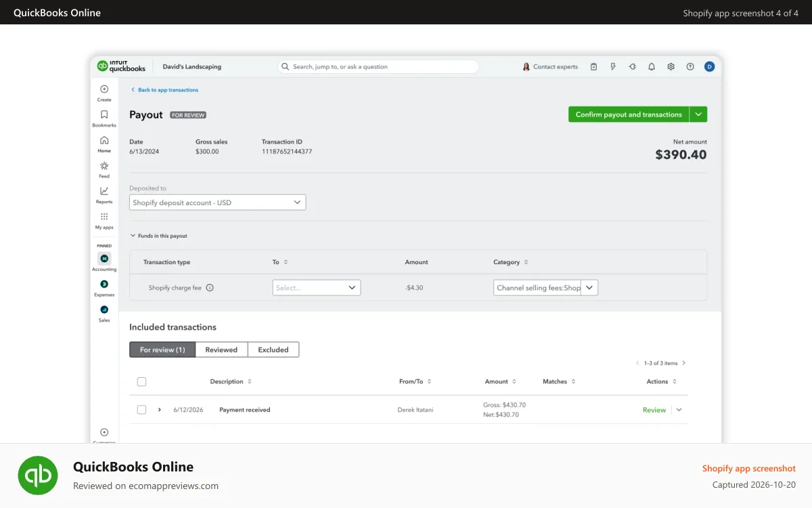Click the payout date 6/13/2024
The height and width of the screenshot is (508, 812).
point(144,152)
